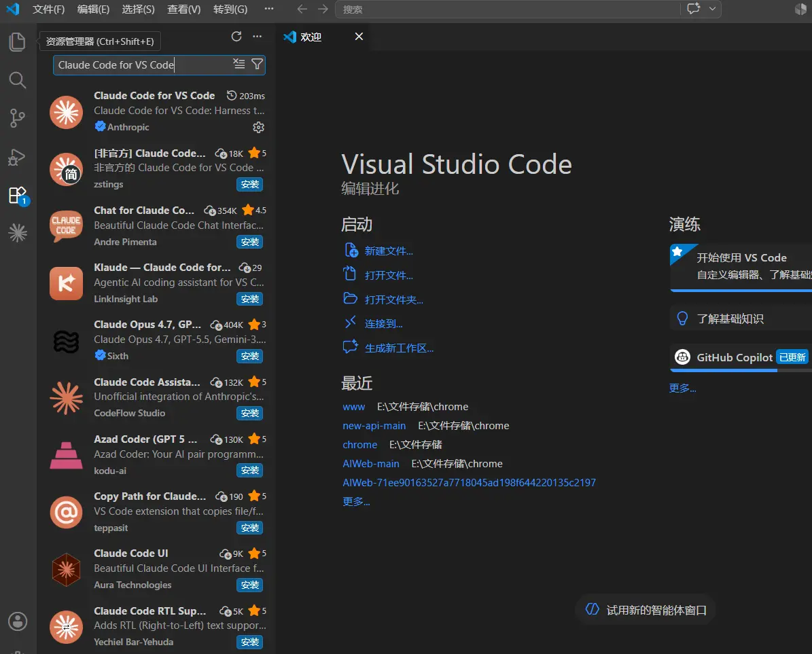Install Azad Coder extension

(x=249, y=470)
